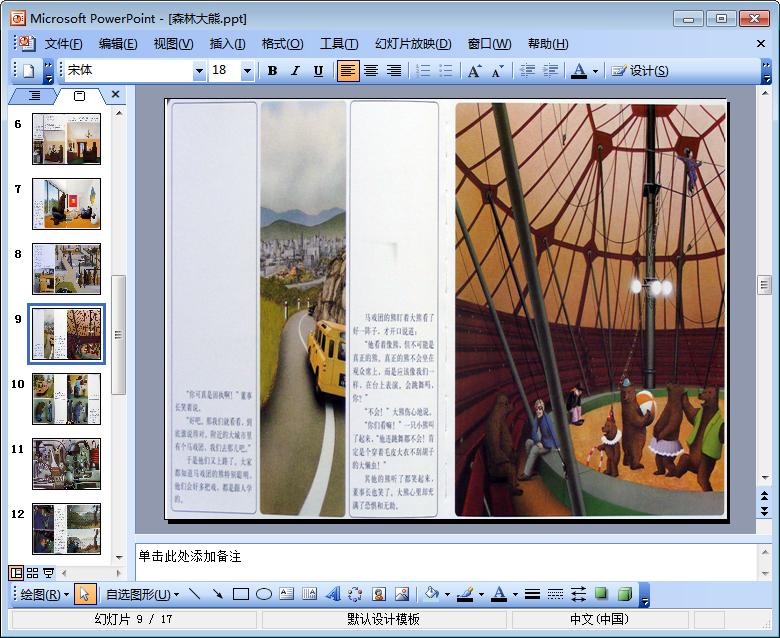780x638 pixels.
Task: Decrease font size with small A icon
Action: point(497,71)
